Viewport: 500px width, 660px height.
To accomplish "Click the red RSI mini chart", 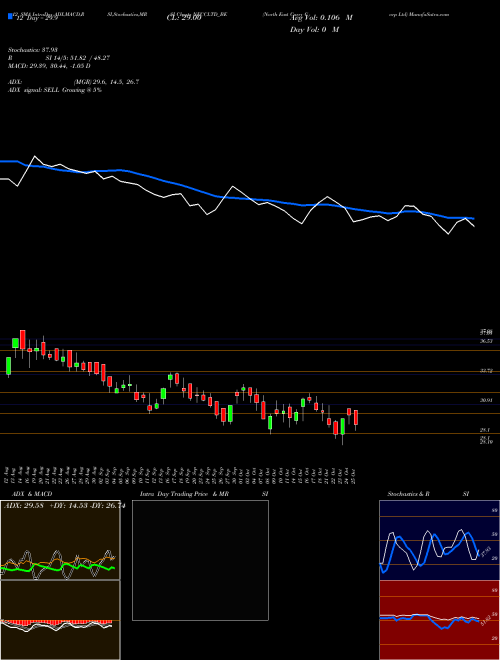I will [439, 620].
